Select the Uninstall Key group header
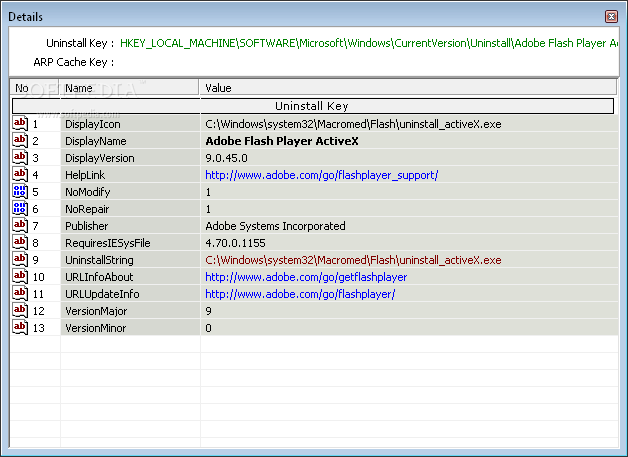The width and height of the screenshot is (628, 457). 313,106
